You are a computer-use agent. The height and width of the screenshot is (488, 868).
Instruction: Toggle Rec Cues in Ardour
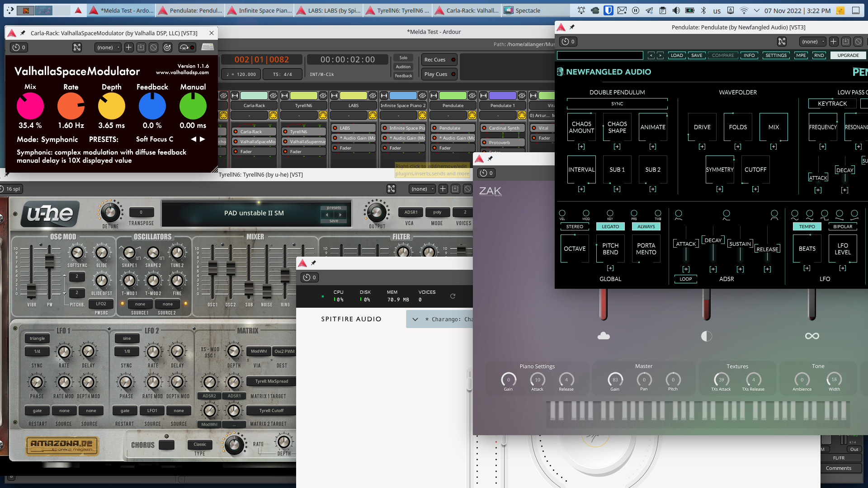440,60
